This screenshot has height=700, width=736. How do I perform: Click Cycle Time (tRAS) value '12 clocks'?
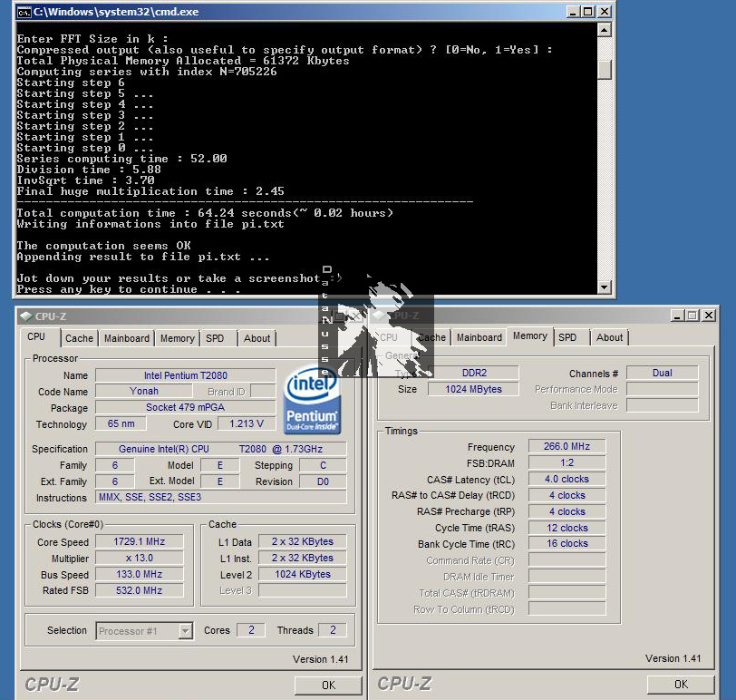567,528
